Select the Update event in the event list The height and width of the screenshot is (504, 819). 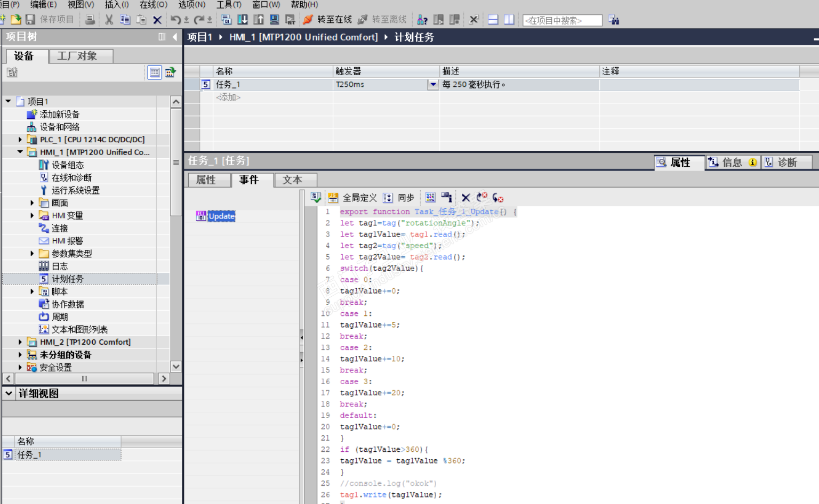click(221, 216)
